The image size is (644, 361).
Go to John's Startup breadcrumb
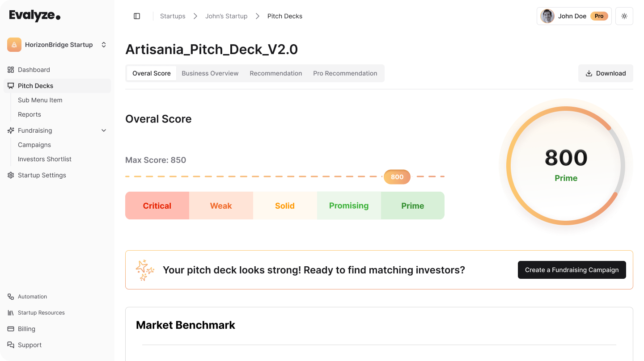(226, 16)
